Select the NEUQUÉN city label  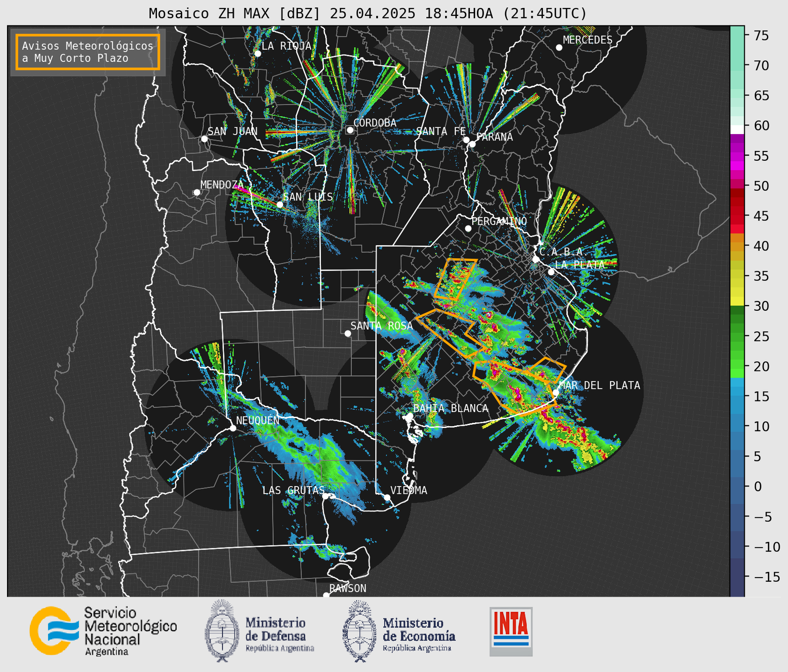(258, 421)
